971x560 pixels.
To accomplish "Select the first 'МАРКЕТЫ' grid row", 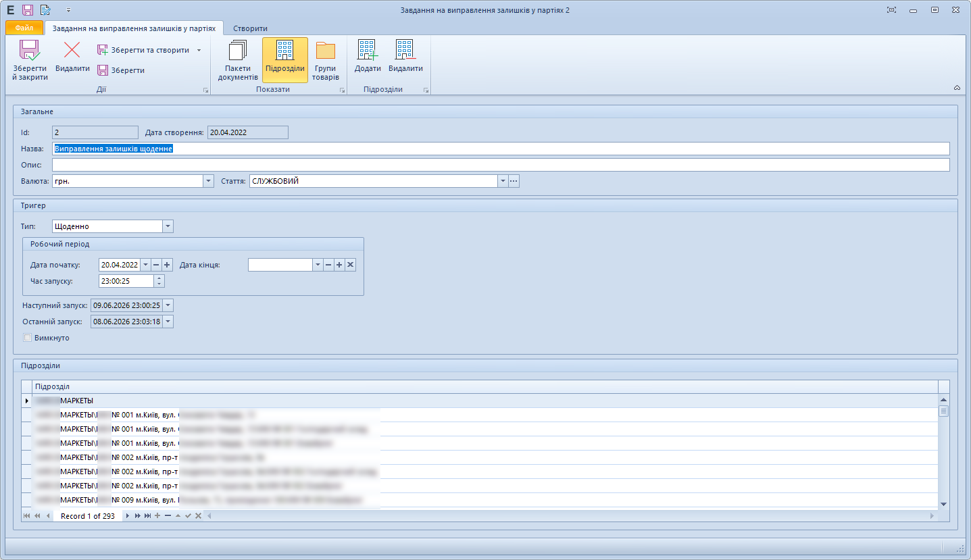I will pyautogui.click(x=485, y=401).
